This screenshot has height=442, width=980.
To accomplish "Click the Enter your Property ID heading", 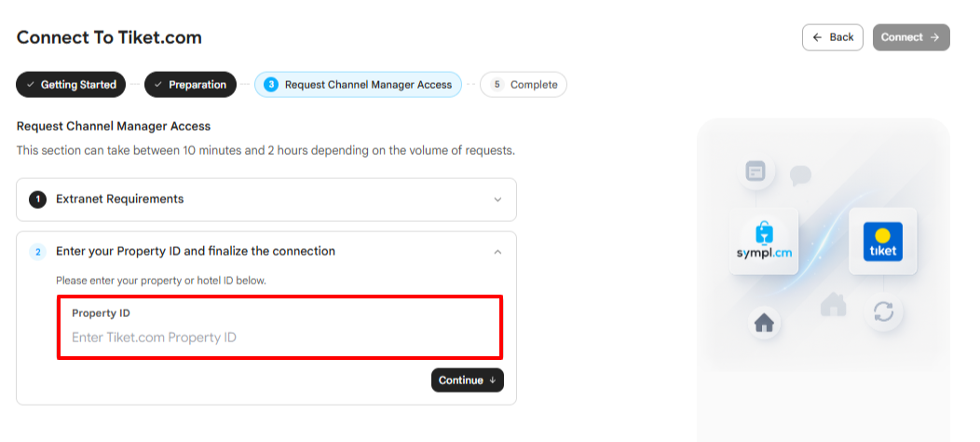I will [x=196, y=251].
